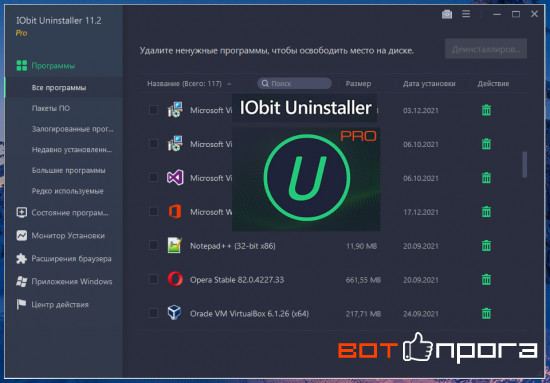Click the 24.09.2021 install date

click(421, 314)
